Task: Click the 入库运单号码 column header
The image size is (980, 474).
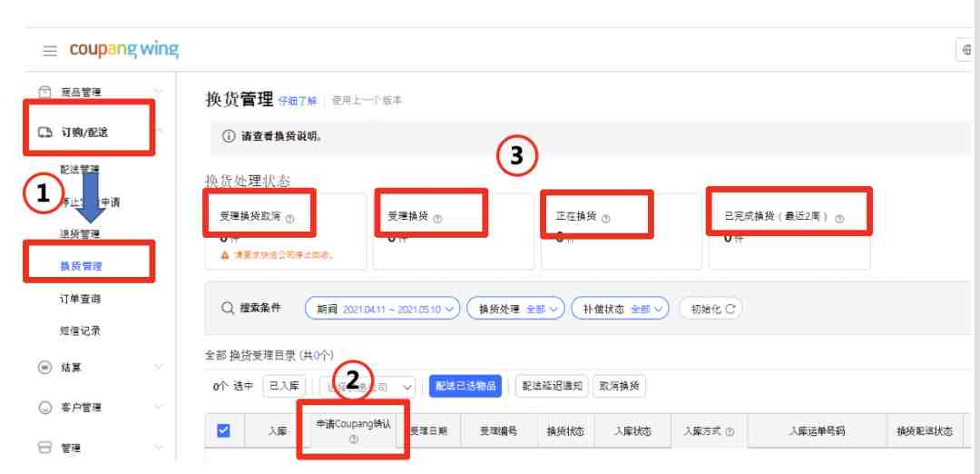Action: 817,431
